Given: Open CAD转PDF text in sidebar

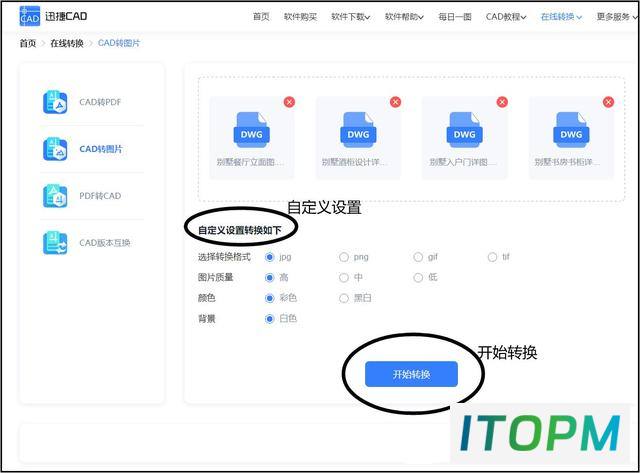Looking at the screenshot, I should pyautogui.click(x=100, y=102).
